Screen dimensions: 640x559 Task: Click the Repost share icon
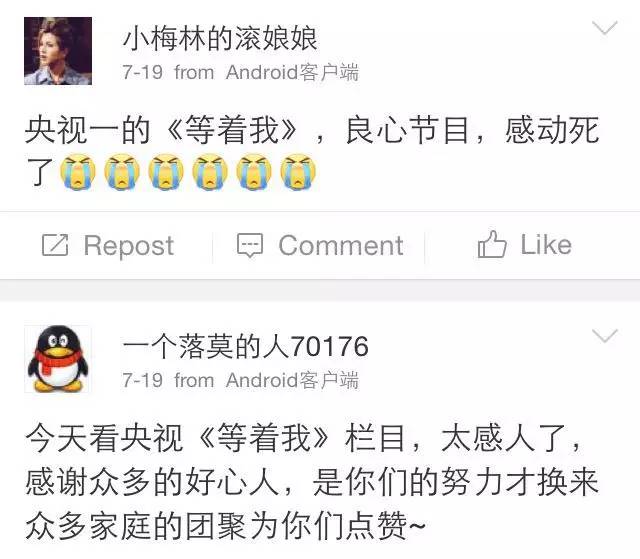[55, 245]
